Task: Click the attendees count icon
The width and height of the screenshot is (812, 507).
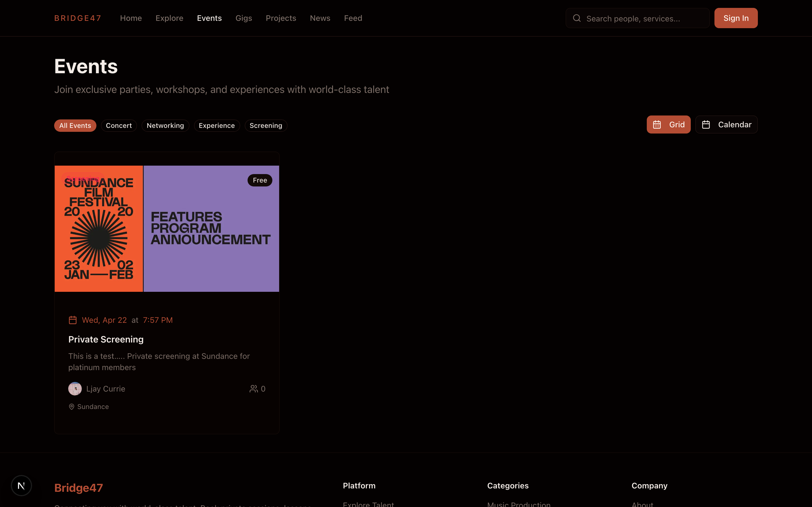Action: [254, 389]
